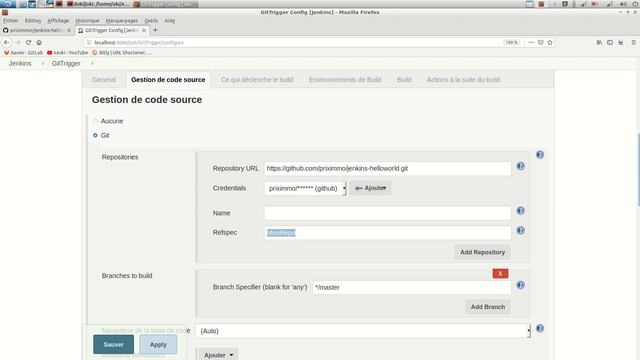This screenshot has height=360, width=640.
Task: Click the Add Repository button
Action: (x=482, y=252)
